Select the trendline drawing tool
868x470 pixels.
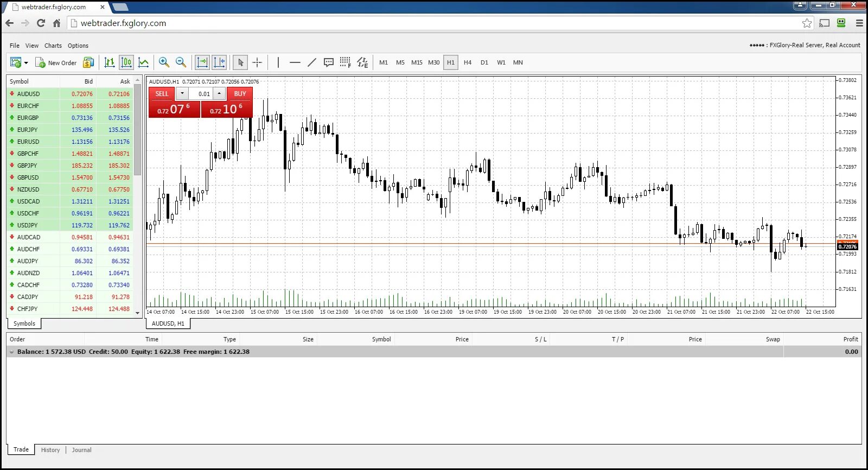311,62
